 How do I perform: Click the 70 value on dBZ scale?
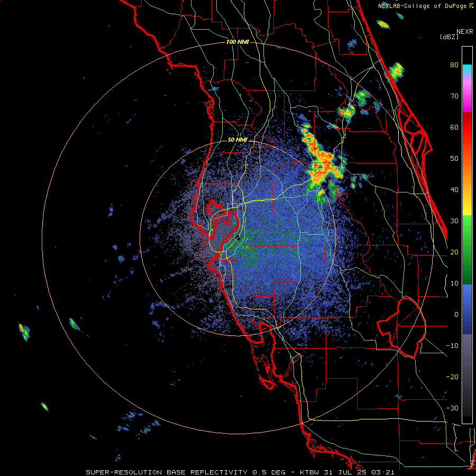click(454, 96)
